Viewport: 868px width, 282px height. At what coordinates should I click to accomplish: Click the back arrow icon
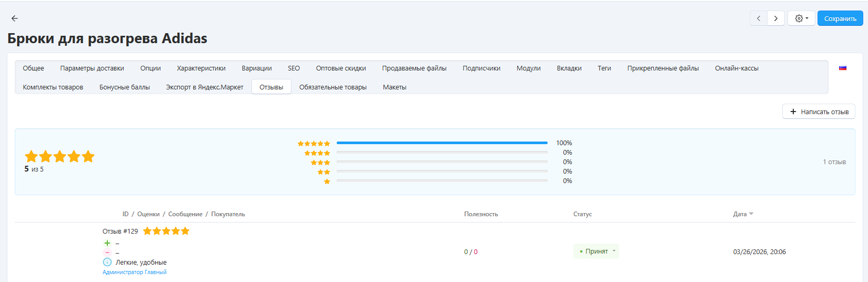[x=15, y=18]
